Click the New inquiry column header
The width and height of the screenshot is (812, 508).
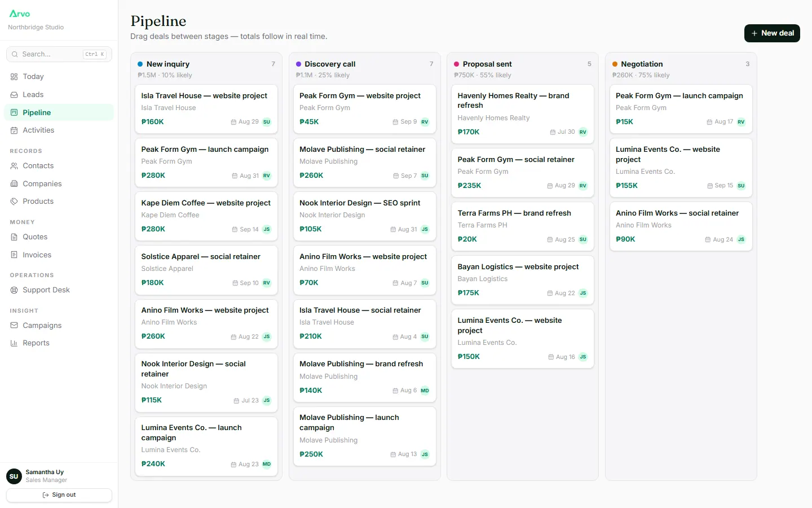(x=206, y=69)
